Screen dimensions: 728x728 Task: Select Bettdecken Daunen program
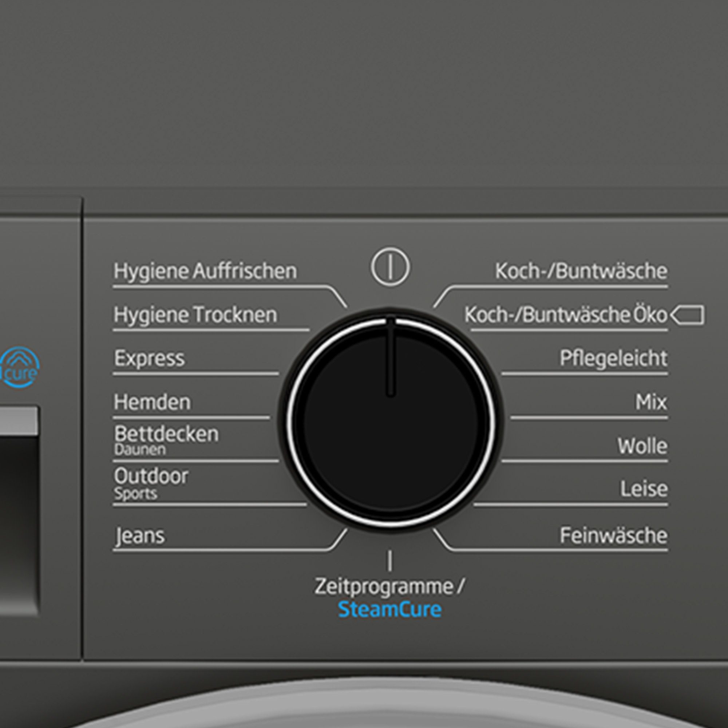pyautogui.click(x=166, y=439)
